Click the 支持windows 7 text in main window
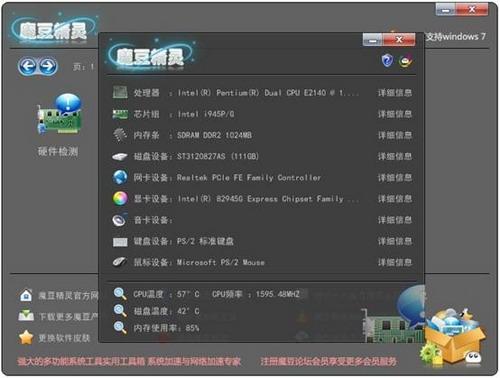This screenshot has width=500, height=378. pyautogui.click(x=455, y=37)
